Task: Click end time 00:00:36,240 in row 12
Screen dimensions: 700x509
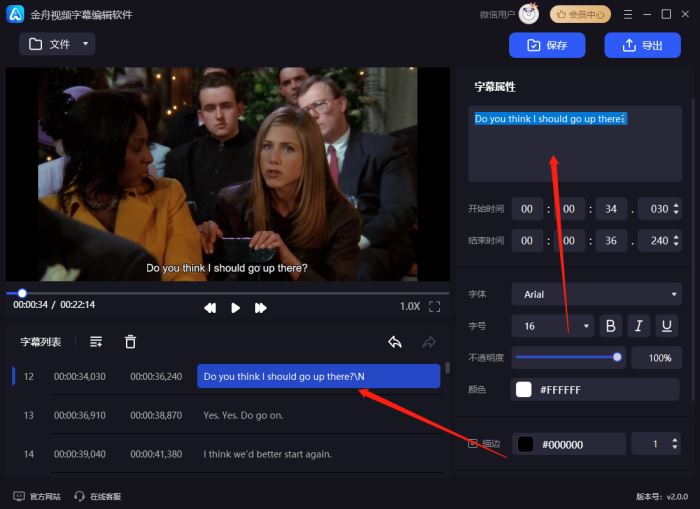Action: (x=156, y=376)
